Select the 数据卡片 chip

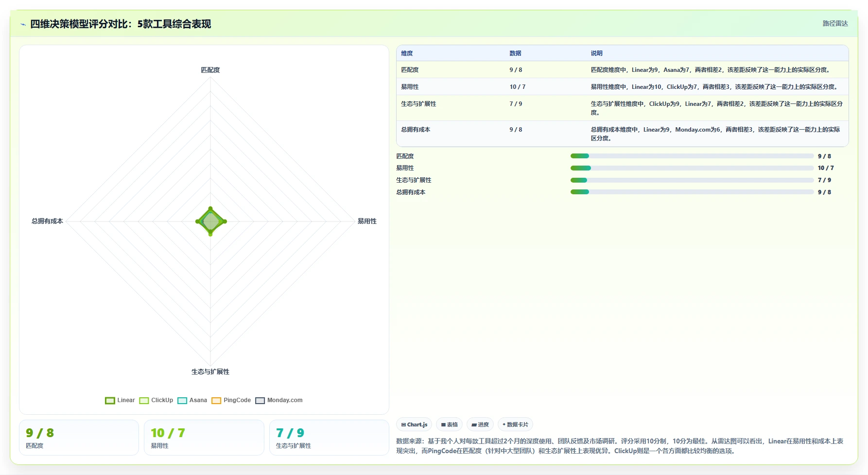[515, 424]
